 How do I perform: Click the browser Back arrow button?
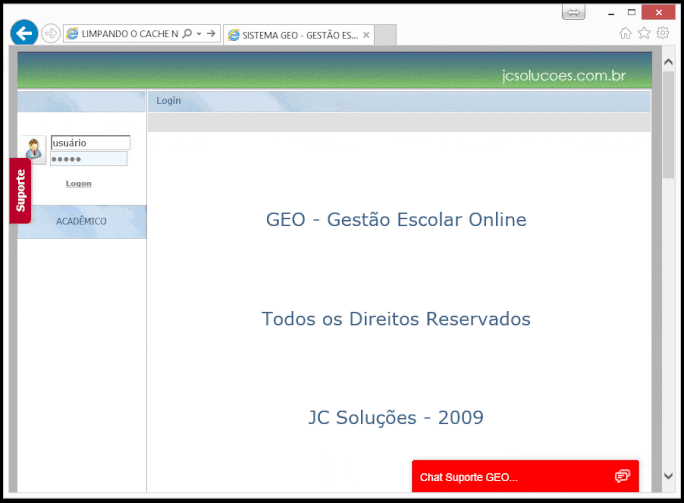tap(24, 33)
